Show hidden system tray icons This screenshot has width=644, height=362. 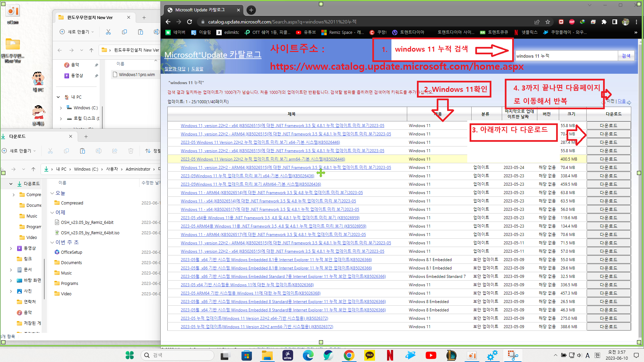[x=555, y=355]
